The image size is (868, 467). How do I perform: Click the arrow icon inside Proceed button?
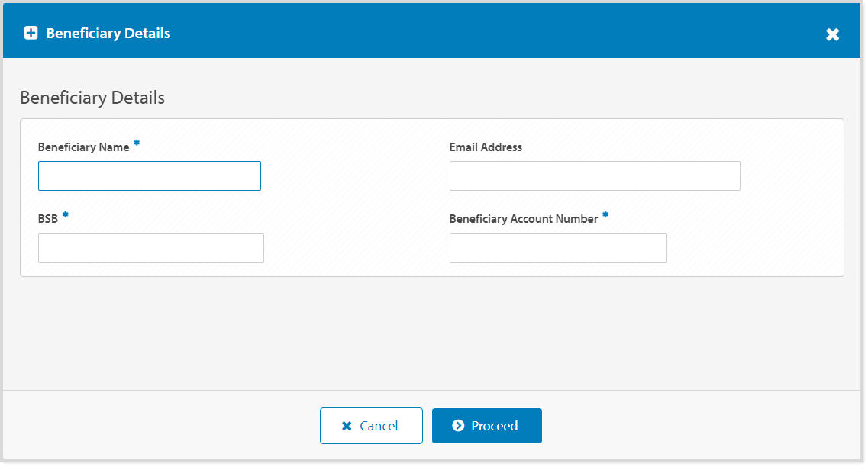458,425
